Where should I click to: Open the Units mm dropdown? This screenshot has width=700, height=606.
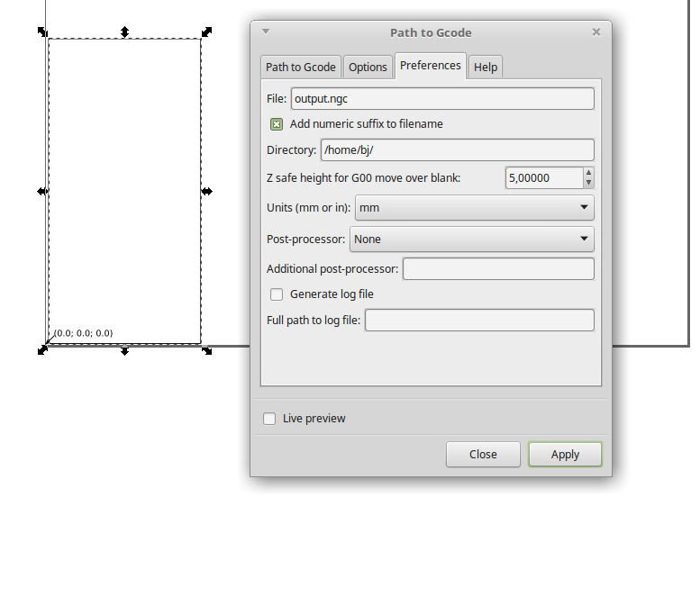click(x=475, y=208)
